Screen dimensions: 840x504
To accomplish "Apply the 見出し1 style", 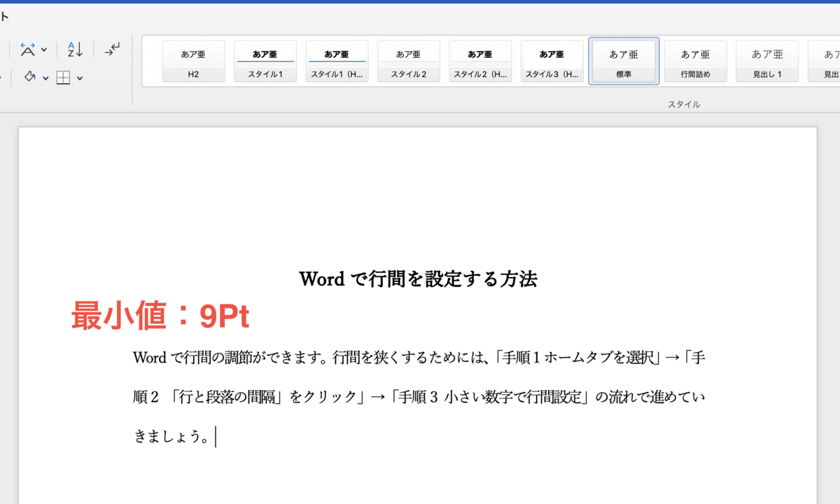I will coord(767,61).
